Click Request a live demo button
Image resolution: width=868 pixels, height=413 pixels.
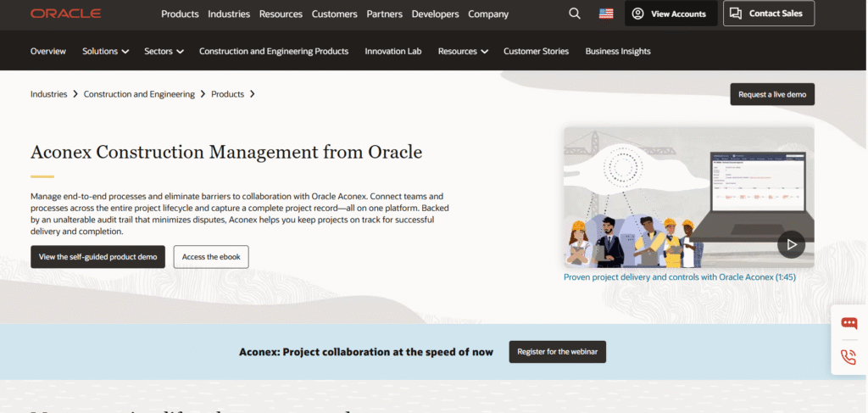772,94
